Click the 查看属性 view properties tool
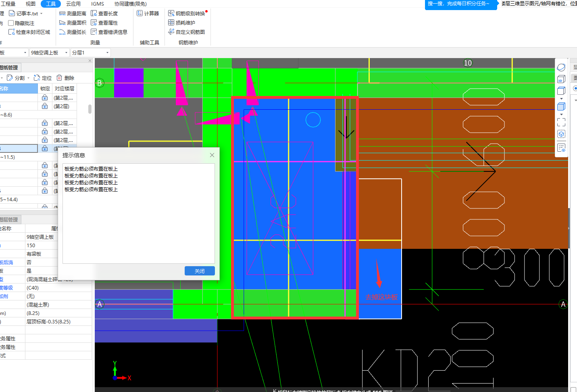The image size is (577, 392). click(104, 23)
